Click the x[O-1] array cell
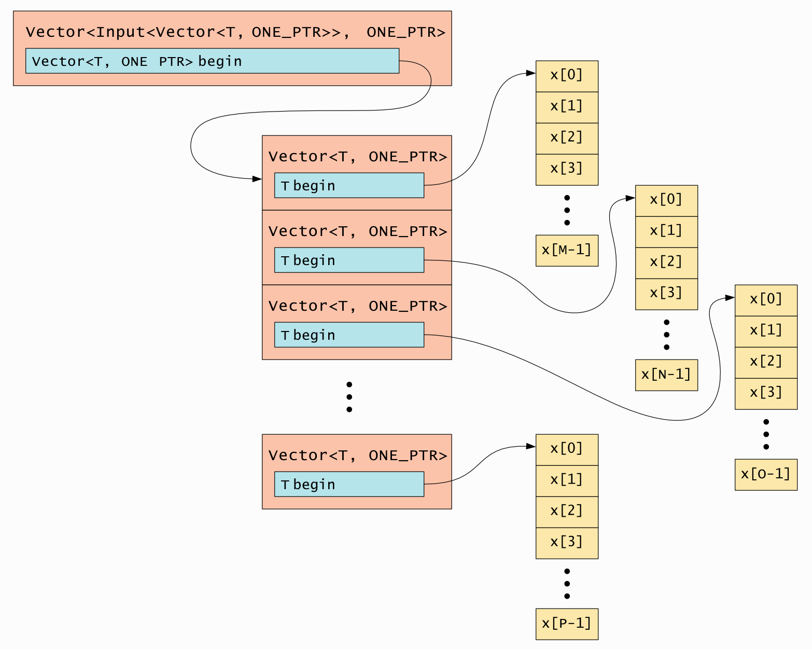The image size is (812, 649). pyautogui.click(x=765, y=475)
